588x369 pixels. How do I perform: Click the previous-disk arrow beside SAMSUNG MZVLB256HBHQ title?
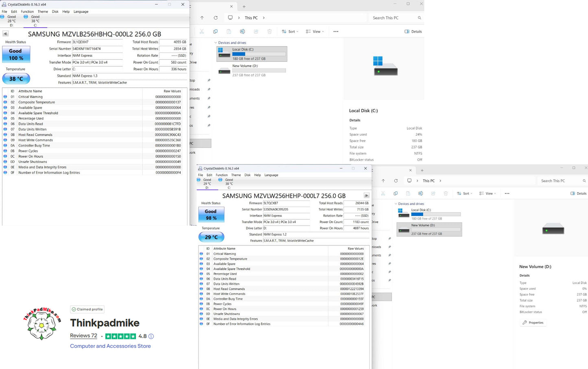(x=5, y=34)
